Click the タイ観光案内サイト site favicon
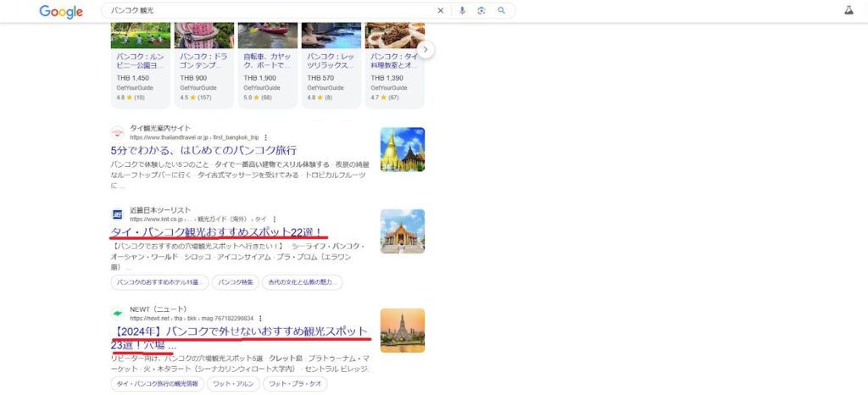This screenshot has width=868, height=395. 117,133
